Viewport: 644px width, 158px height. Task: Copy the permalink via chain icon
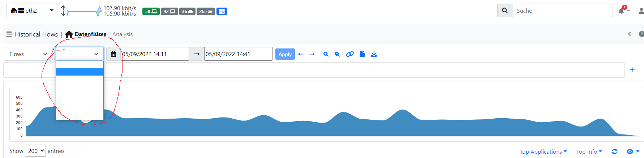(350, 54)
